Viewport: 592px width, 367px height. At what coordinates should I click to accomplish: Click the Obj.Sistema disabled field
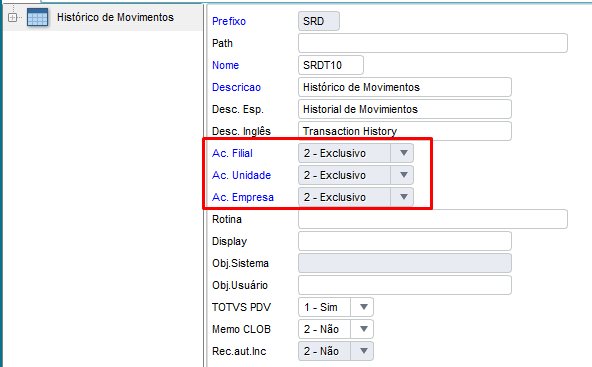tap(405, 263)
